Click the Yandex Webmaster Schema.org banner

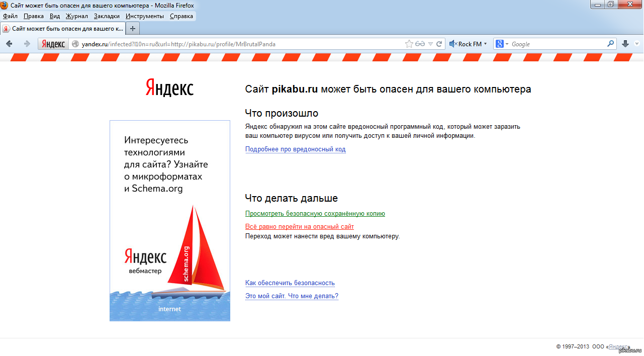170,221
